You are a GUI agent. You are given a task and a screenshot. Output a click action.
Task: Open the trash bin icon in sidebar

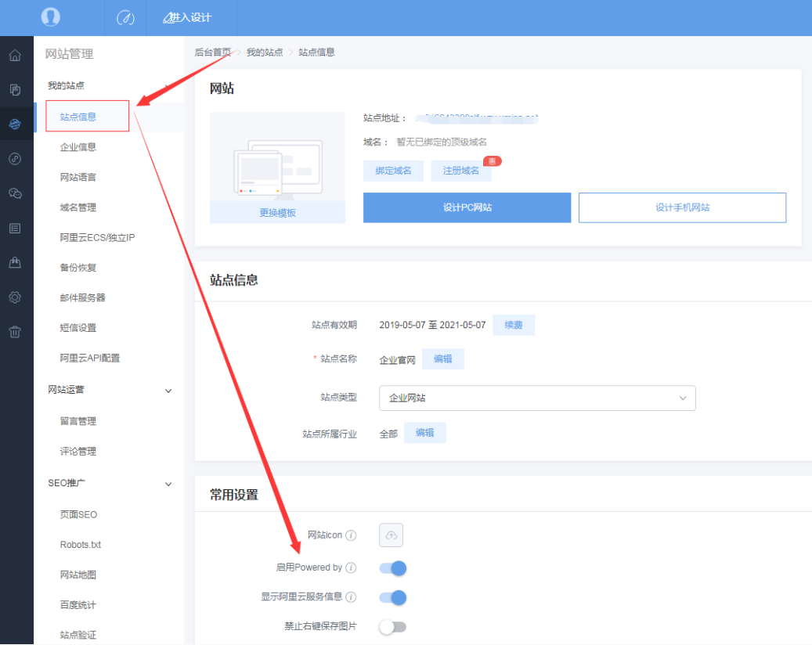15,332
